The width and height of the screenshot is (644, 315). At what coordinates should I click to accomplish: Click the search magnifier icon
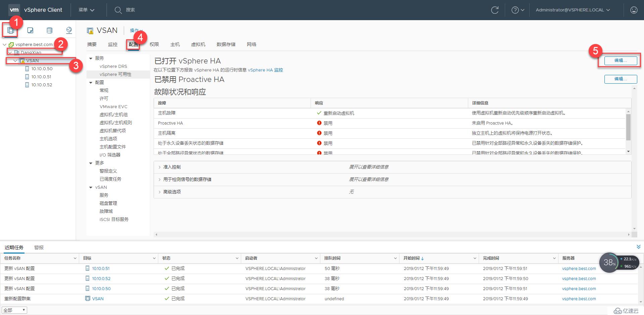pos(118,10)
